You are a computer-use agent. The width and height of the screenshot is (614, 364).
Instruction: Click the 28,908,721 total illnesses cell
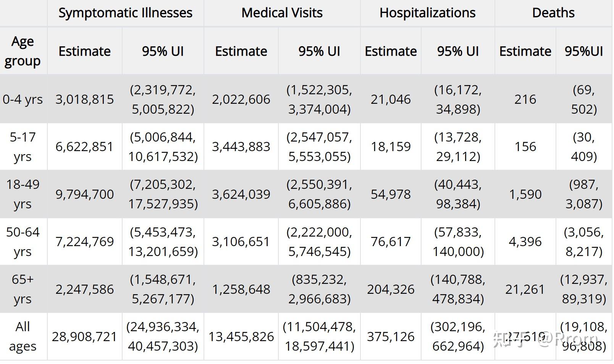pyautogui.click(x=84, y=337)
